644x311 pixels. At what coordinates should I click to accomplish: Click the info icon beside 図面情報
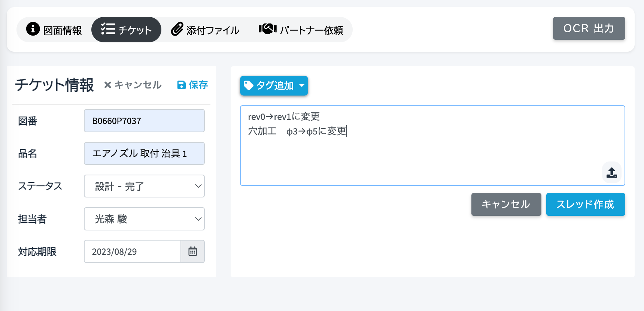point(33,29)
